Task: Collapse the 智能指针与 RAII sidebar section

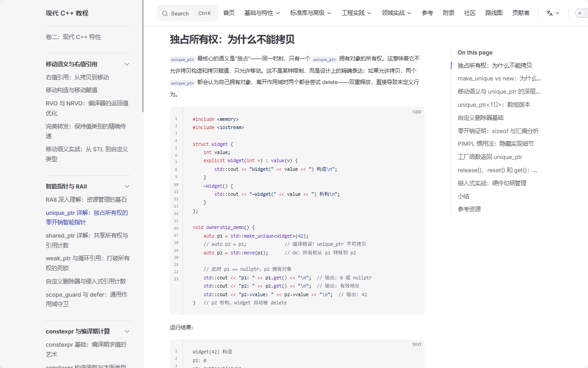Action: point(127,186)
